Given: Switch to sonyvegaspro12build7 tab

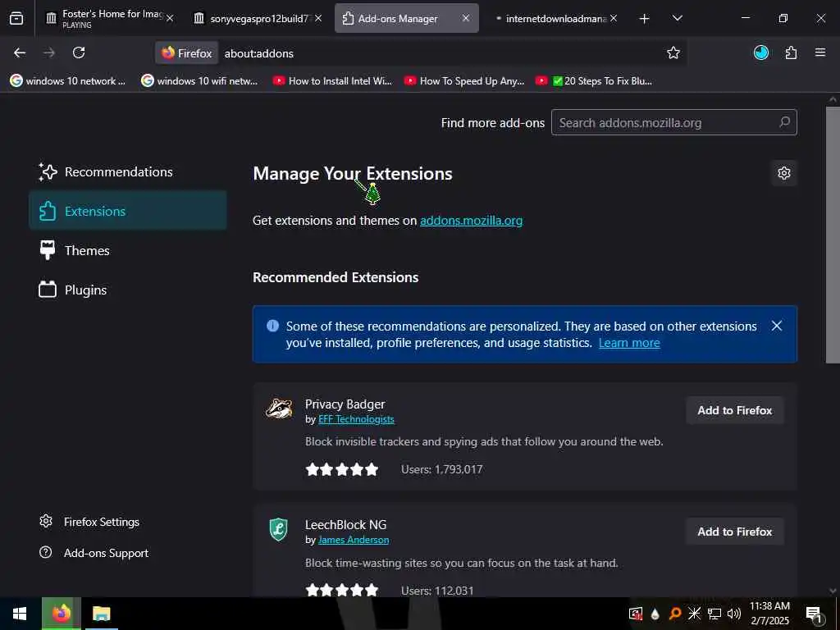Looking at the screenshot, I should click(x=257, y=18).
